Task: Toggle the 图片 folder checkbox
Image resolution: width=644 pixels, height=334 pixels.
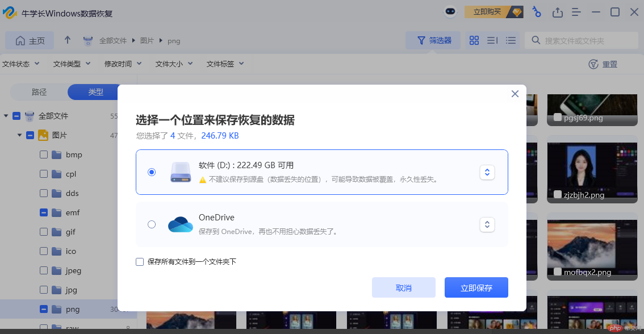Action: [x=30, y=135]
